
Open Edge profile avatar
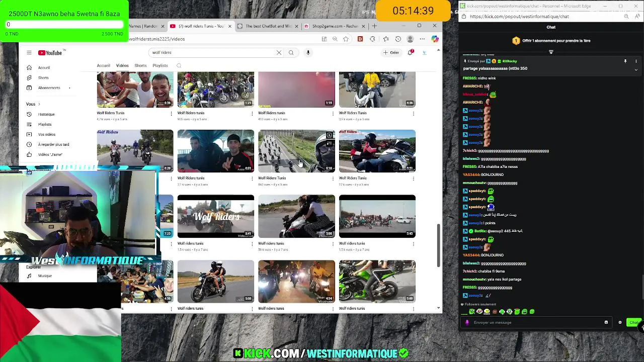click(410, 39)
